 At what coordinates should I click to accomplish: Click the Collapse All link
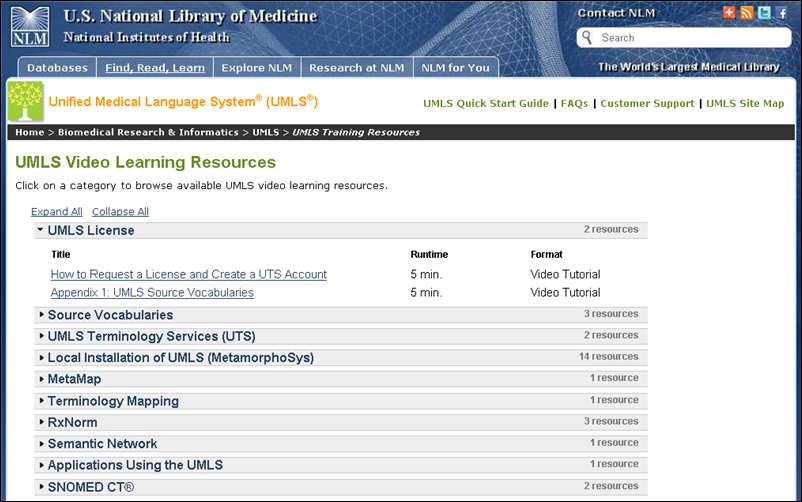point(120,211)
